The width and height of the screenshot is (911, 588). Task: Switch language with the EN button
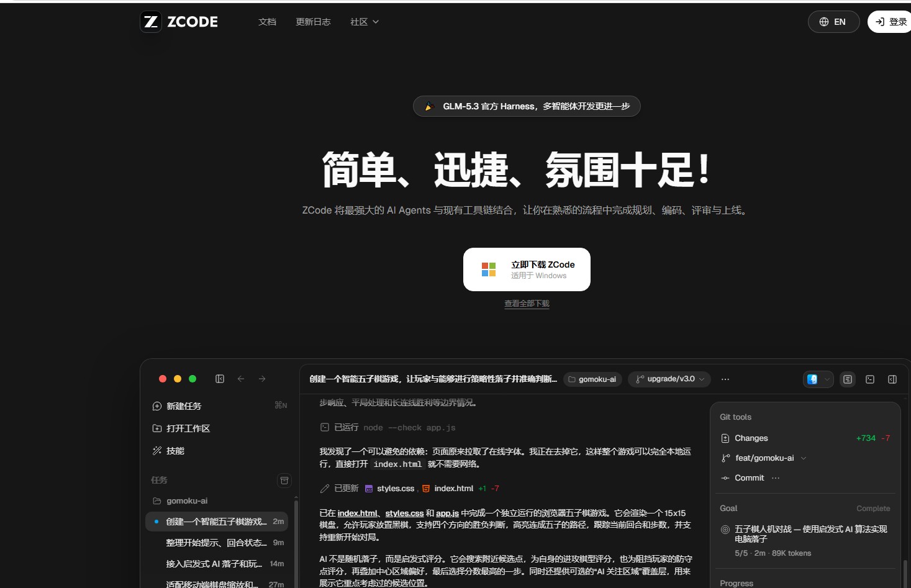point(833,22)
